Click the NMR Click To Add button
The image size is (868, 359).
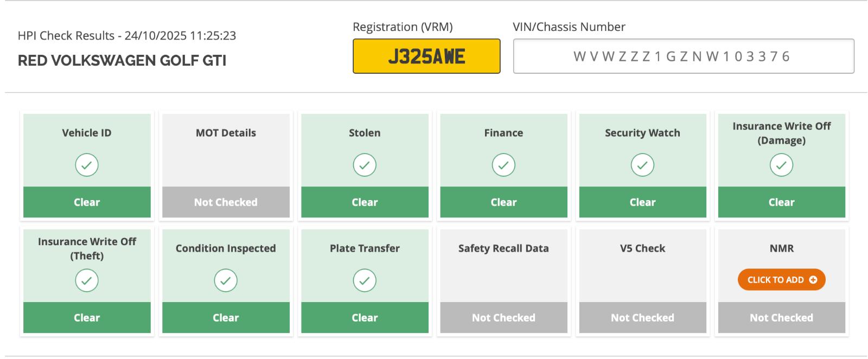point(781,280)
